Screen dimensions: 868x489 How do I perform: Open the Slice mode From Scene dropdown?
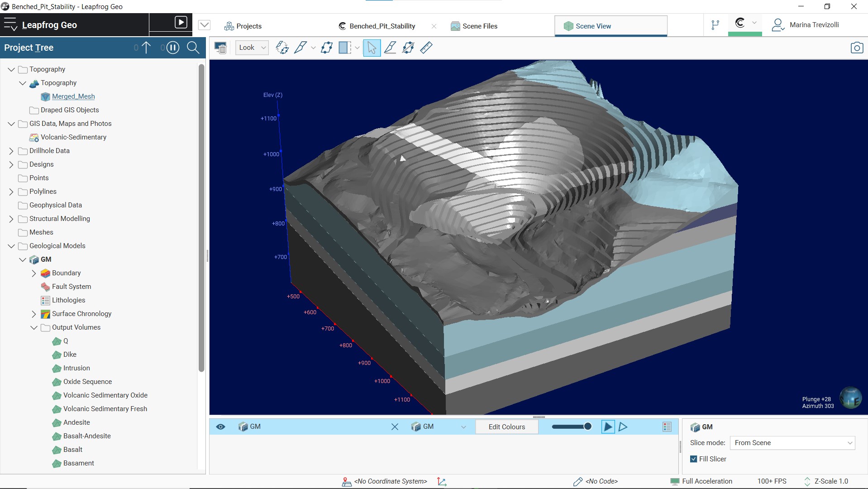point(792,443)
